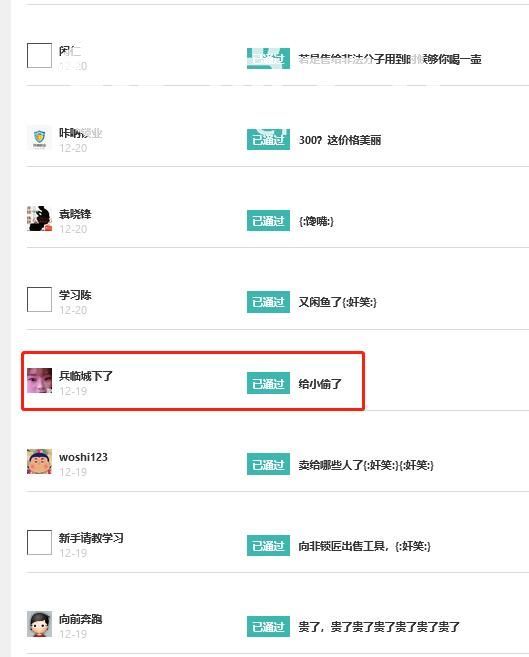Screen dimensions: 529x657
Task: Open the username link woshi123
Action: pyautogui.click(x=83, y=457)
